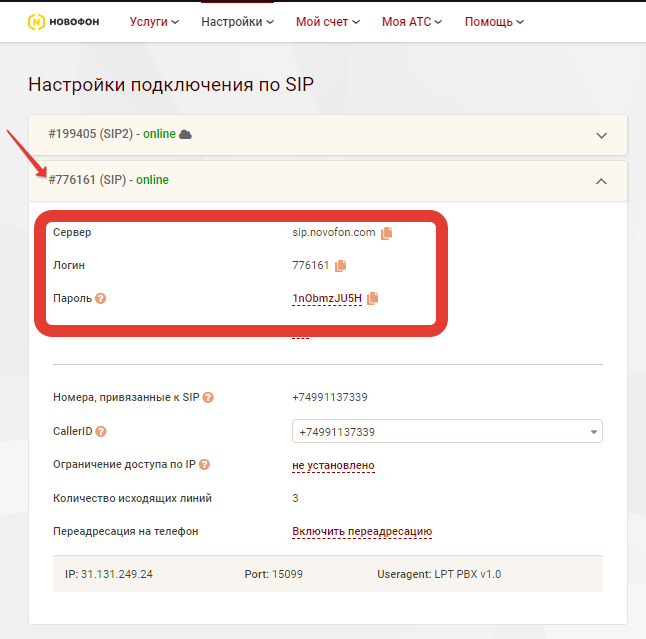Click the login value 776161
Screen dimensions: 646x639
(311, 265)
